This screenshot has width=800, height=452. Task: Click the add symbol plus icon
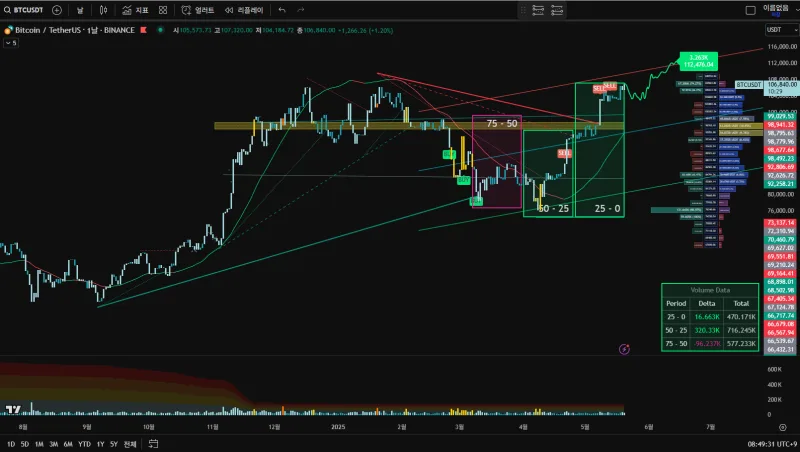pos(56,10)
